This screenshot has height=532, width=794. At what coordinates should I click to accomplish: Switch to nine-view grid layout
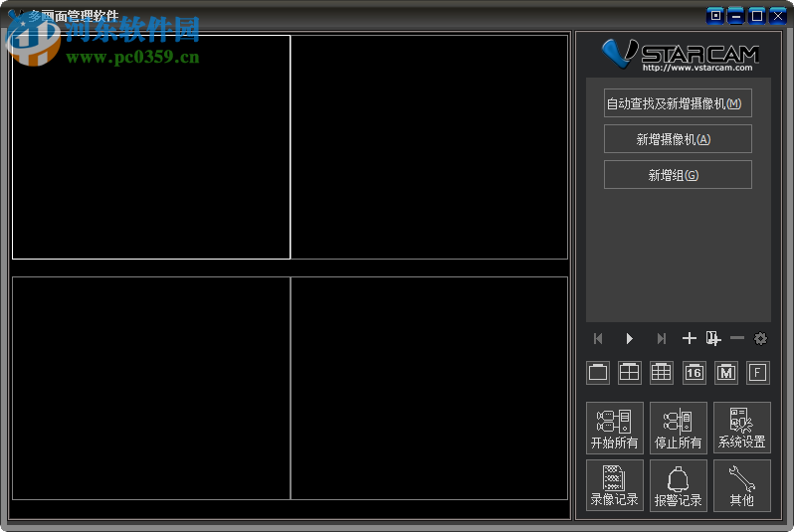click(x=662, y=373)
